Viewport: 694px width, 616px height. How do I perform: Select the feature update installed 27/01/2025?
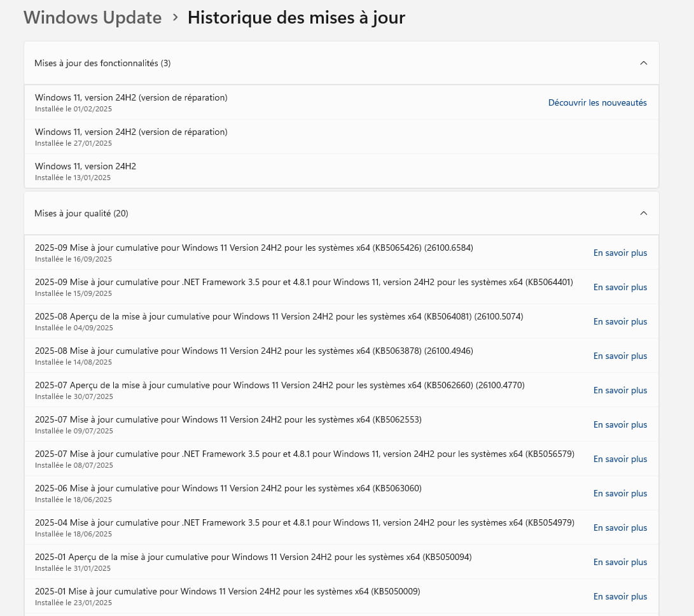click(x=341, y=137)
